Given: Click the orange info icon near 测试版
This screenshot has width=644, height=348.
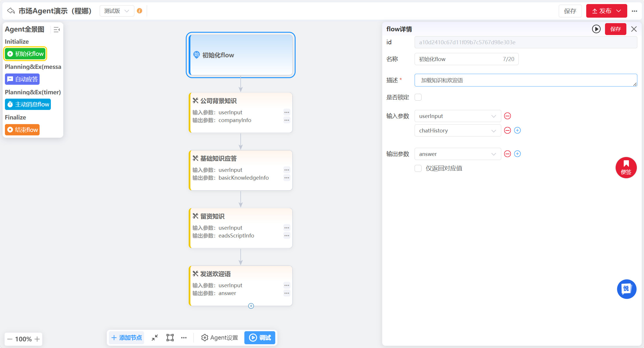Looking at the screenshot, I should 140,11.
